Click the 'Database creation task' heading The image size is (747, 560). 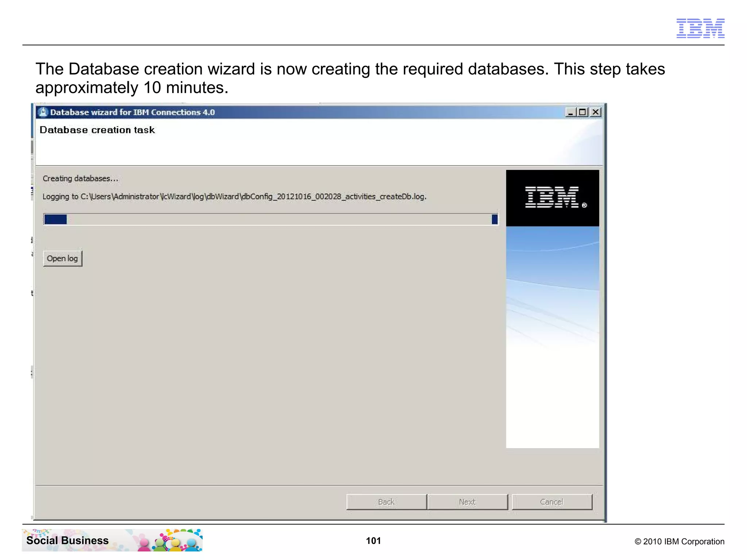(x=97, y=130)
